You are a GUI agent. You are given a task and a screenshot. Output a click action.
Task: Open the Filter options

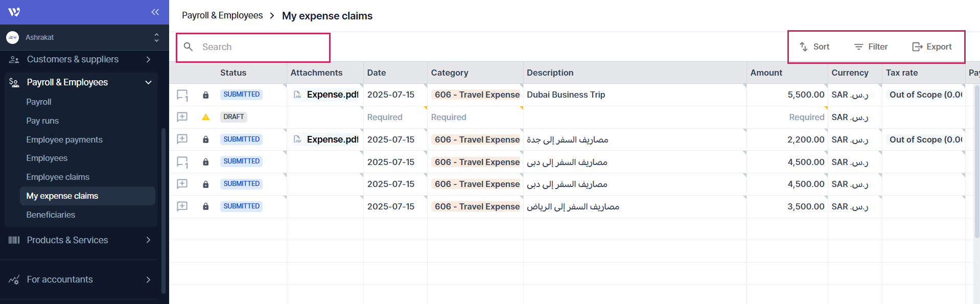(x=871, y=47)
